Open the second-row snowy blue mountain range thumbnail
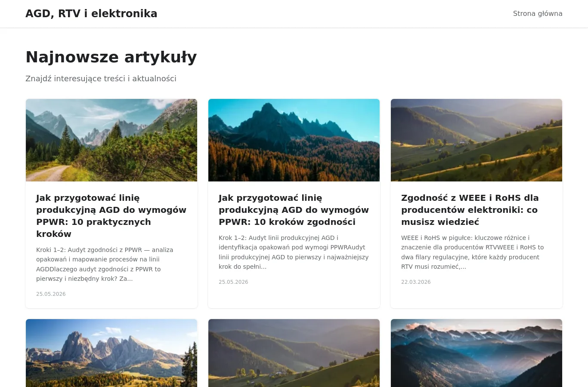The image size is (588, 387). pyautogui.click(x=477, y=353)
